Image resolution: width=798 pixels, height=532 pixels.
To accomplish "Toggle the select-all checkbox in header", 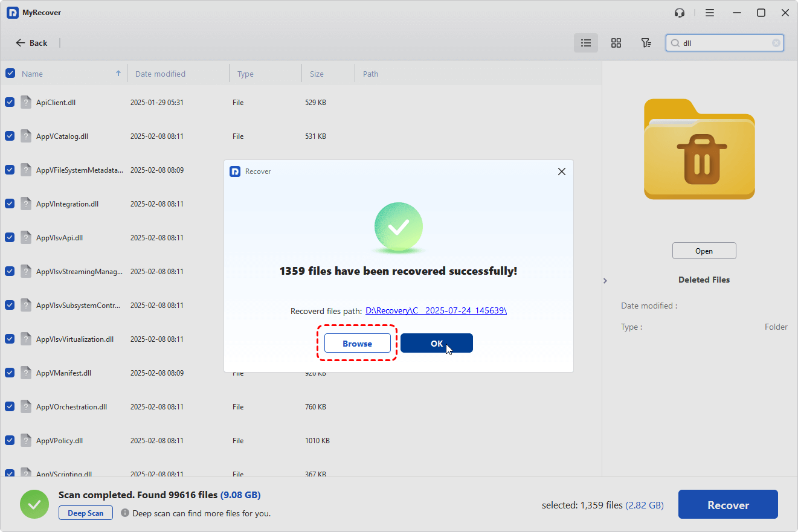I will [10, 73].
